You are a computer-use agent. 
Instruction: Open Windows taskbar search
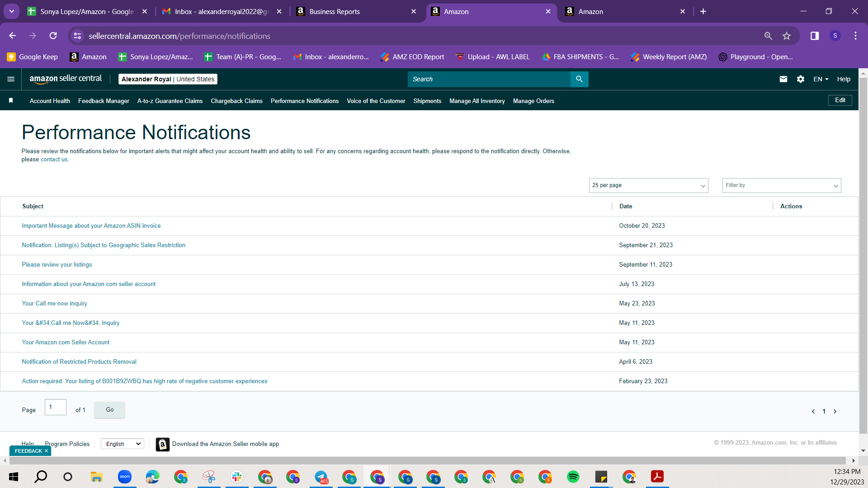(x=41, y=477)
